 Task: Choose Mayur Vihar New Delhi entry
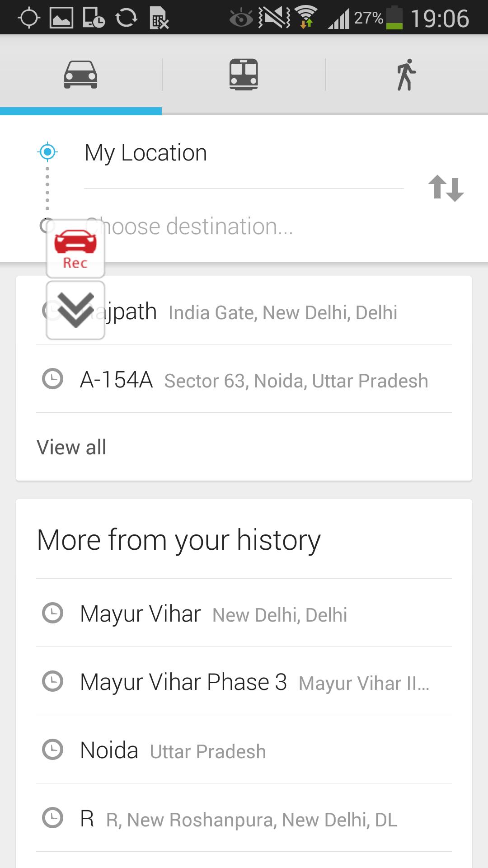pos(213,614)
